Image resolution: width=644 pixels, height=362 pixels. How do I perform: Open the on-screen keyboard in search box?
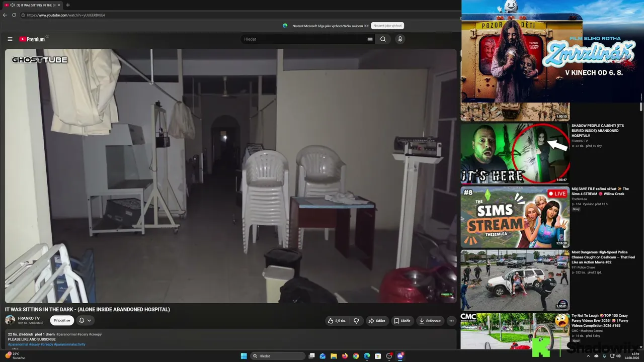point(370,39)
